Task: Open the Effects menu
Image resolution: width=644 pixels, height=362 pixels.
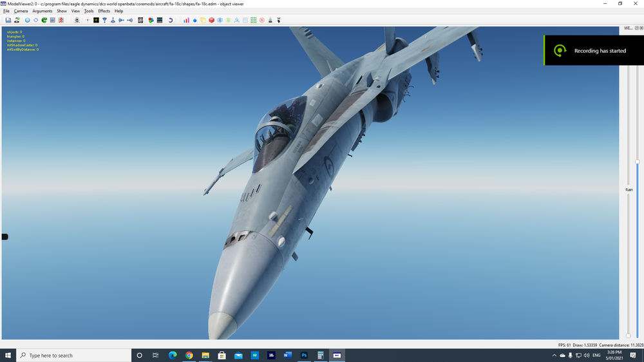Action: (x=104, y=11)
